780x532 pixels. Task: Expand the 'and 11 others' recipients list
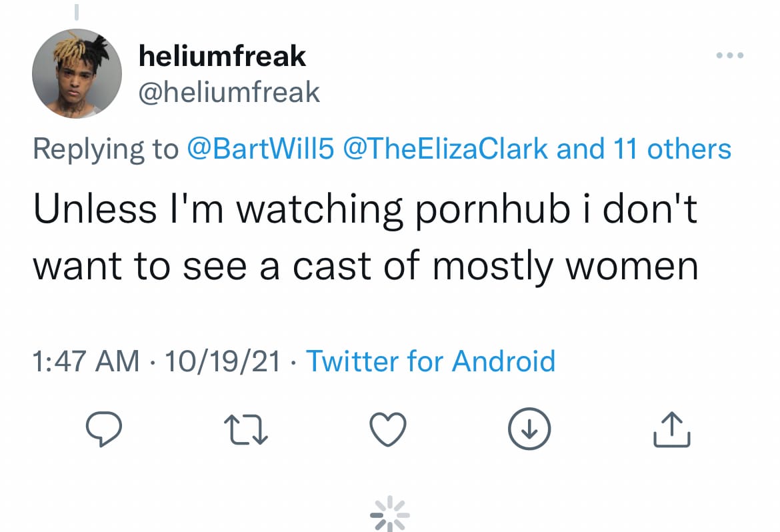pyautogui.click(x=644, y=149)
